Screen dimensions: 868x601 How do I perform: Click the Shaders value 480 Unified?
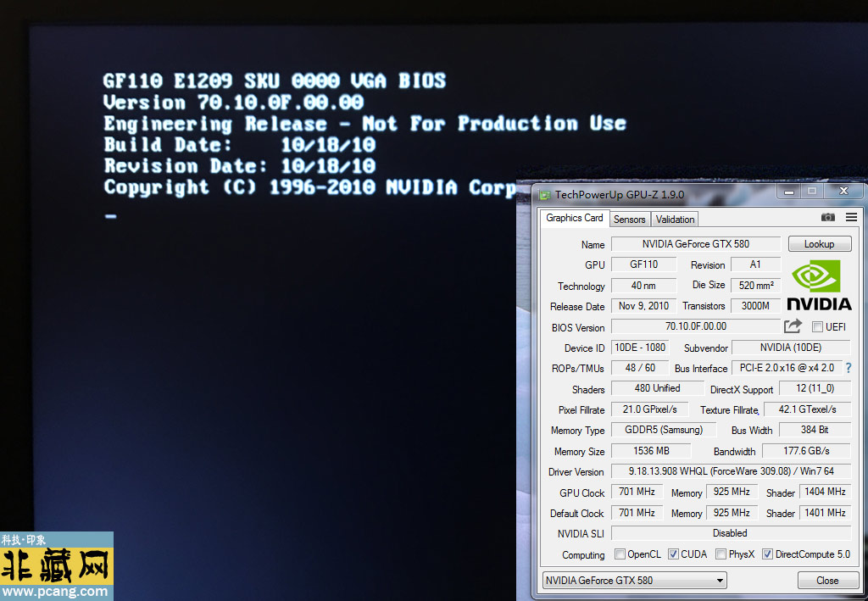657,388
